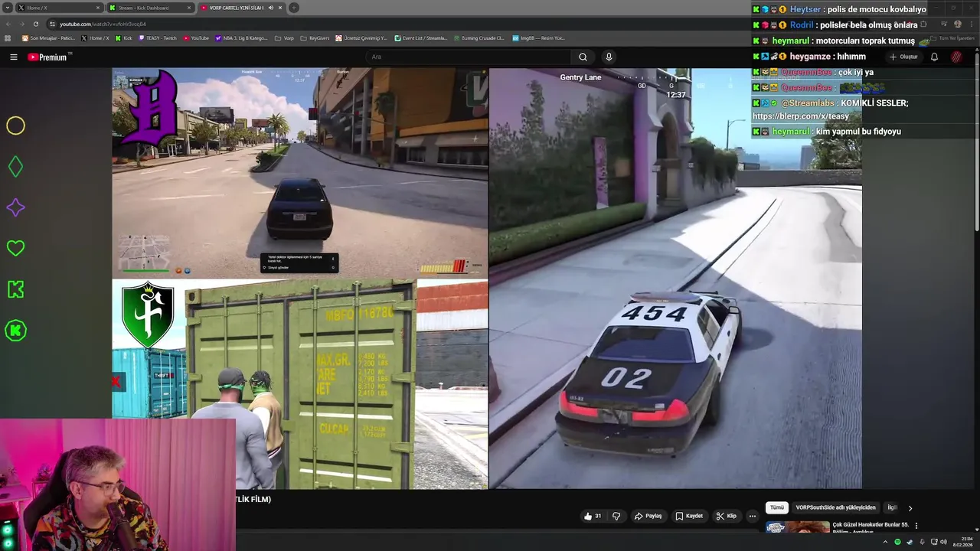Open the YouTube account avatar menu
This screenshot has height=551, width=980.
click(956, 57)
